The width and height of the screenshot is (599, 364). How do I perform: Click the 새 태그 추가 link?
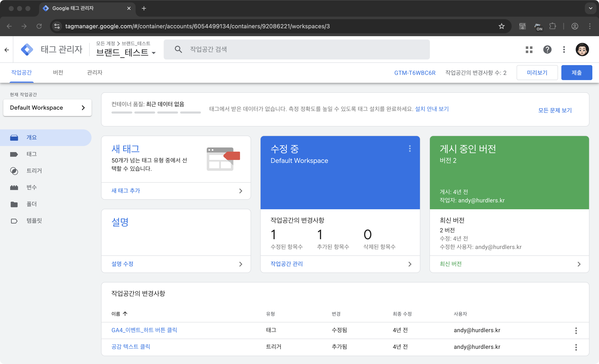coord(126,191)
